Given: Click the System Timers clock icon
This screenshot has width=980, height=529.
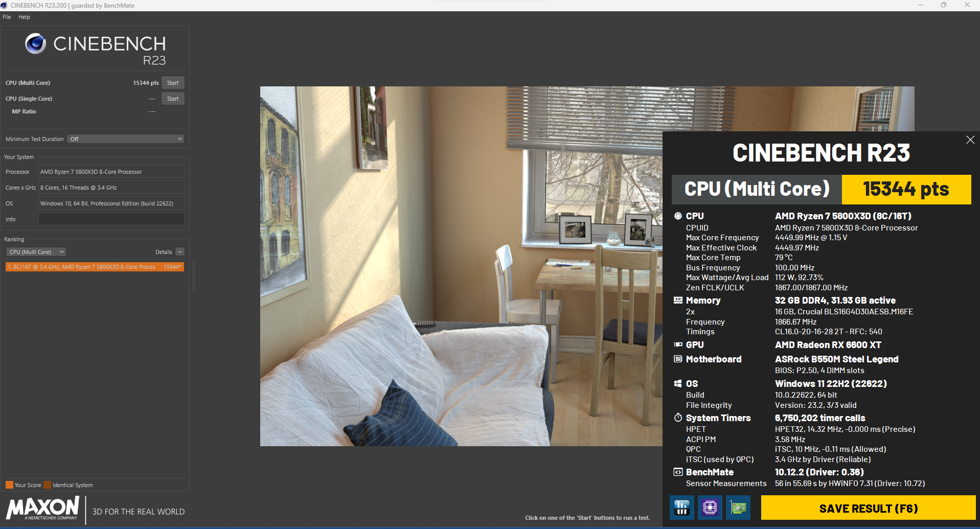Looking at the screenshot, I should point(678,418).
